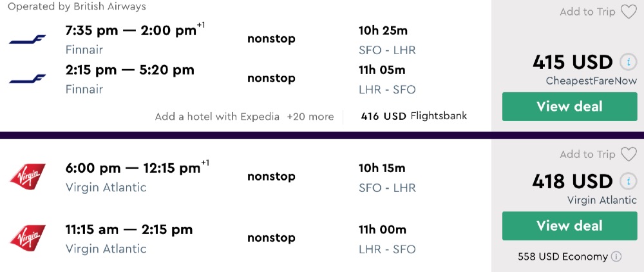Image resolution: width=644 pixels, height=272 pixels.
Task: Click Add a hotel with Expedia
Action: [x=217, y=117]
